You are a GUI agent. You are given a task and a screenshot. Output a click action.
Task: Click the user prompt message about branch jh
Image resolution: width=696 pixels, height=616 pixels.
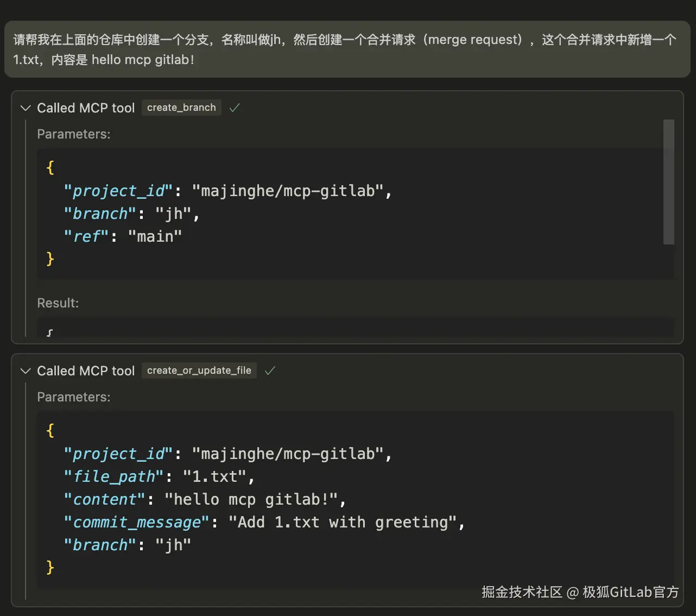point(347,49)
